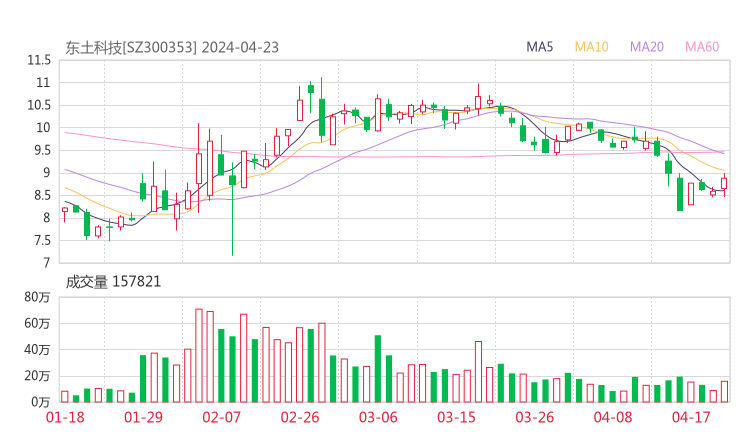740x440 pixels.
Task: Click the 成交量 157821 volume label
Action: (113, 282)
